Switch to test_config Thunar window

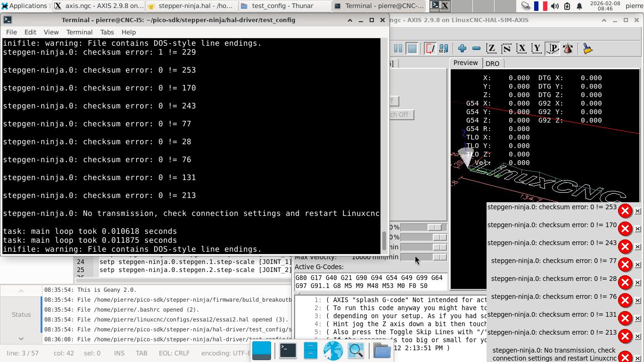[x=284, y=6]
